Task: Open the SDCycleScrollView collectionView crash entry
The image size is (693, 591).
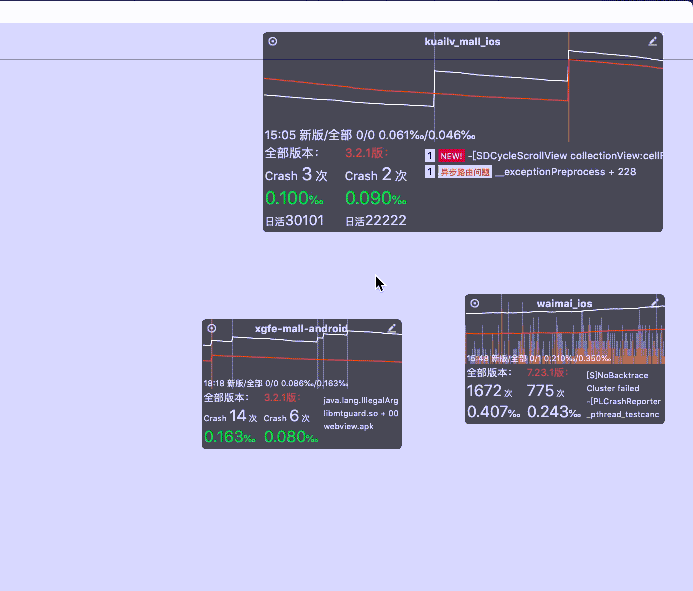Action: (566, 156)
